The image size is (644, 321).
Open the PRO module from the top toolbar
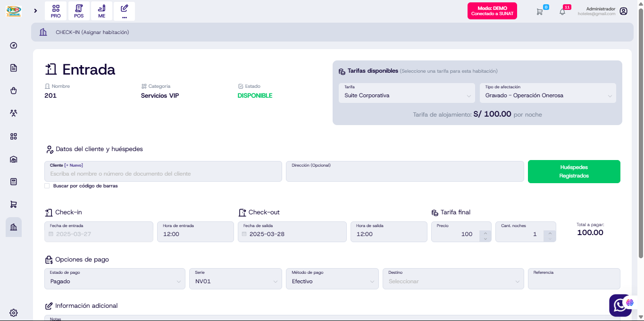tap(55, 11)
